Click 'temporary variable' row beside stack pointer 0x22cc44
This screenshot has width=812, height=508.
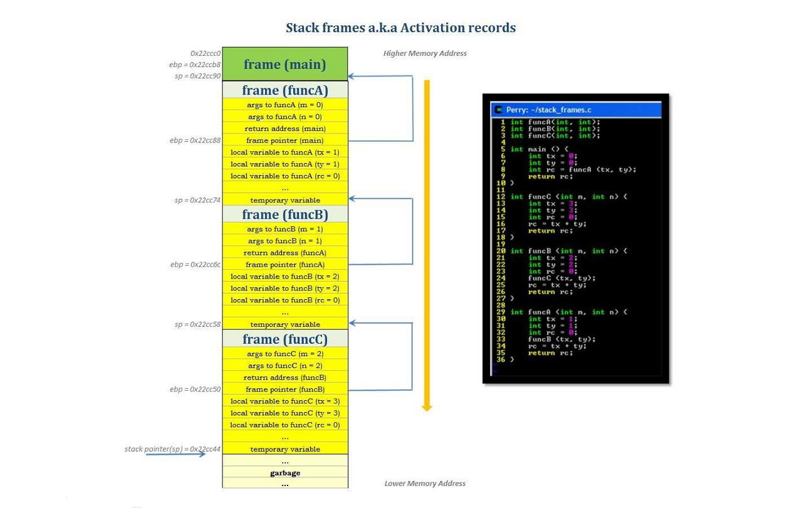pyautogui.click(x=285, y=449)
